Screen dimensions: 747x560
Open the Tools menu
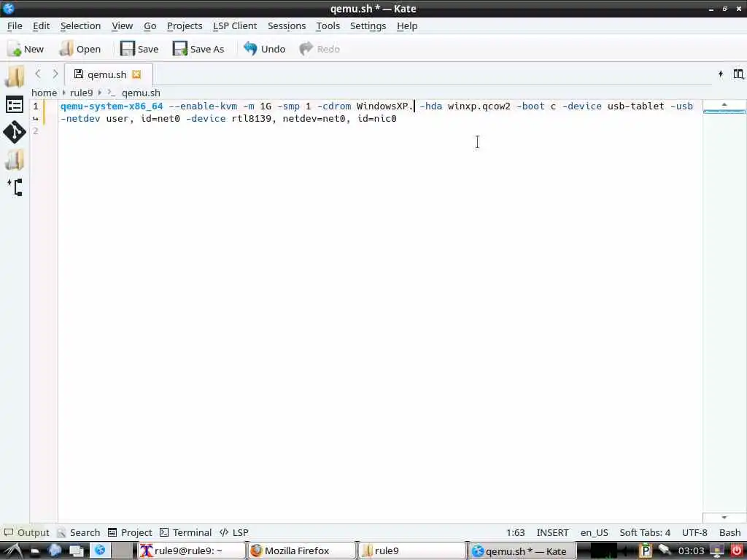click(x=328, y=26)
